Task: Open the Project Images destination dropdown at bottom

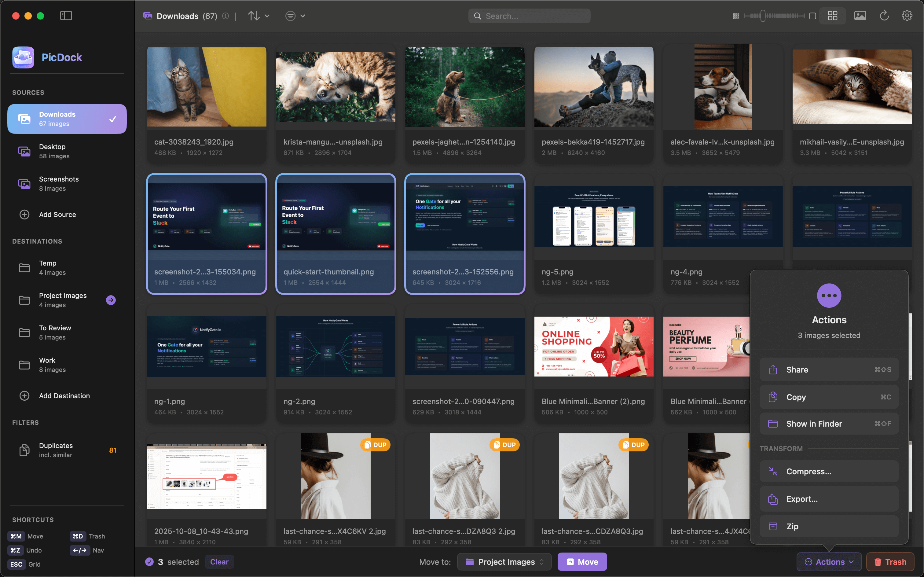Action: [504, 561]
